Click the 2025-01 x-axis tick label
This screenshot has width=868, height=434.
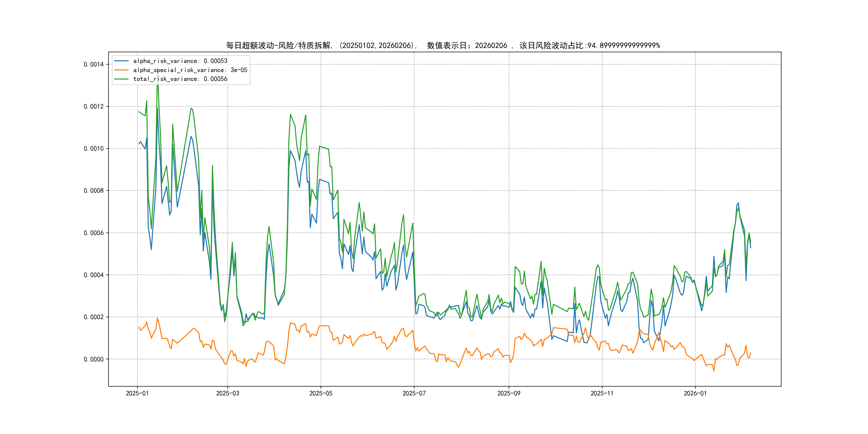[137, 393]
